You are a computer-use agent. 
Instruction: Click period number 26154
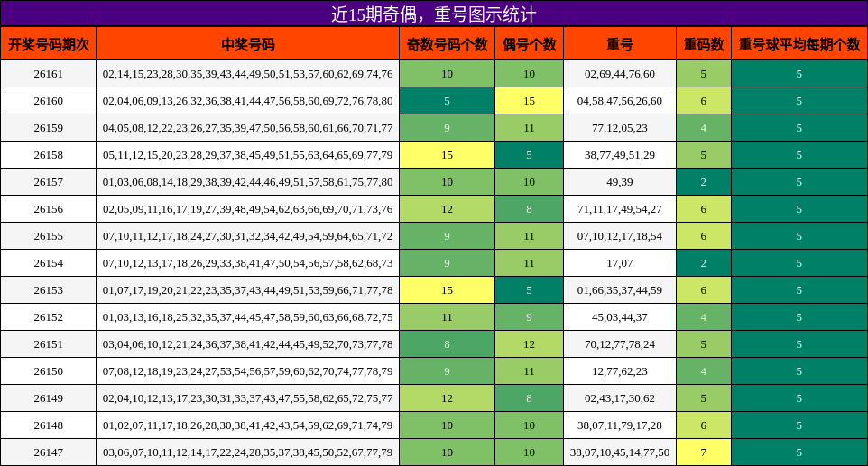pyautogui.click(x=48, y=263)
